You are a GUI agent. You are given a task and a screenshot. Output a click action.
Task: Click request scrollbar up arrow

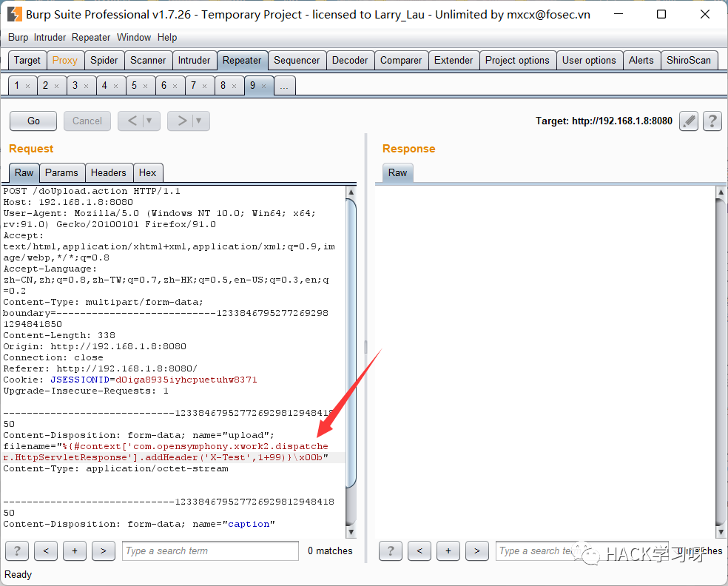click(351, 192)
